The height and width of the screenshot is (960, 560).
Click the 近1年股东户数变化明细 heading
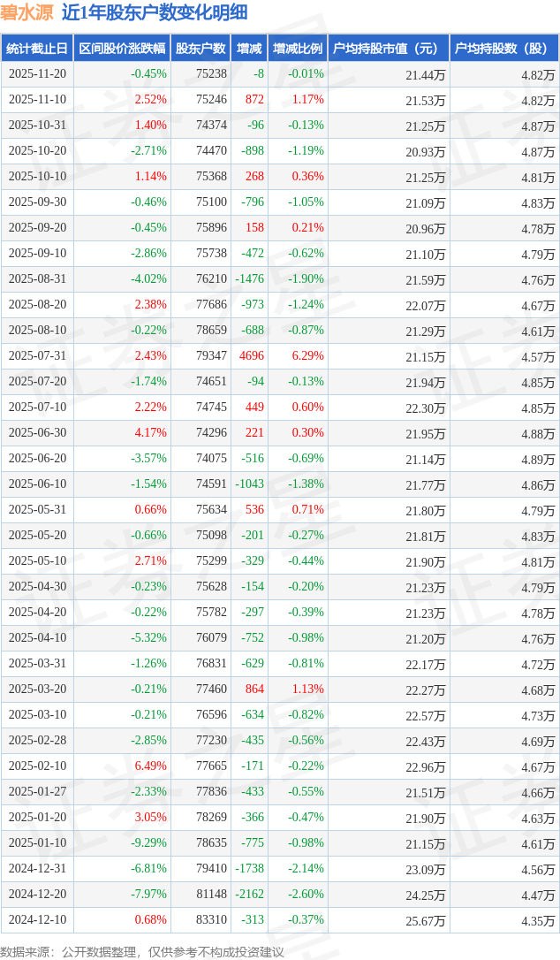(x=155, y=12)
